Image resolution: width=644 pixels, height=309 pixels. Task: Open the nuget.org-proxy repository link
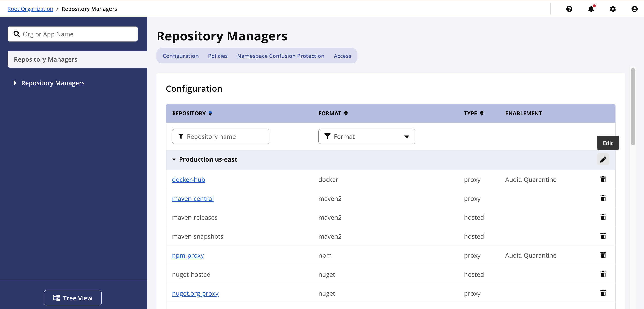(195, 294)
